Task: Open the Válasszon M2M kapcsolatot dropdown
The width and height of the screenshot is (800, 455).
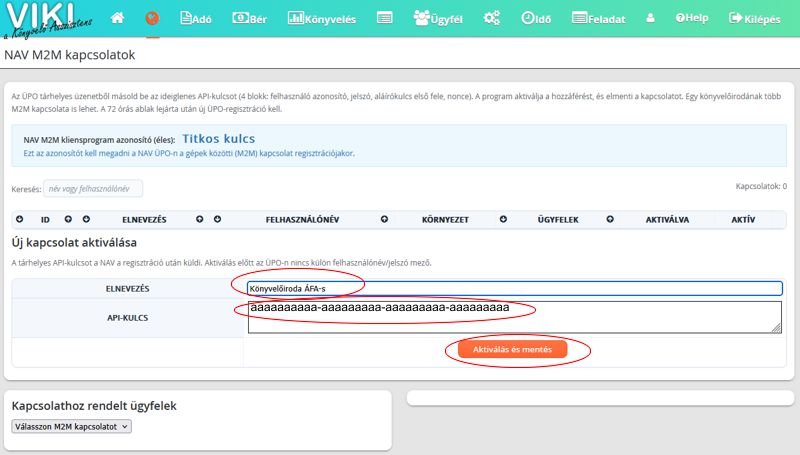Action: tap(71, 426)
